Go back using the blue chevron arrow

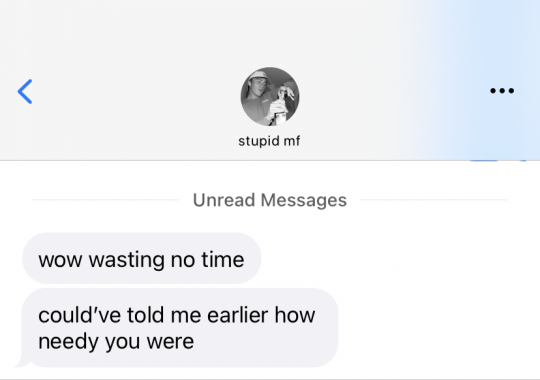25,91
